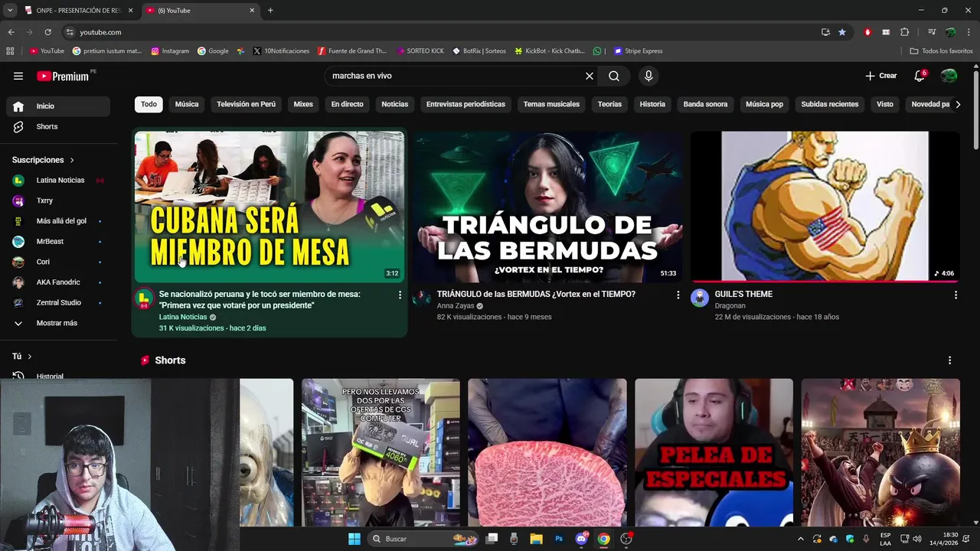Viewport: 980px width, 551px height.
Task: Open the notifications bell
Action: 920,76
